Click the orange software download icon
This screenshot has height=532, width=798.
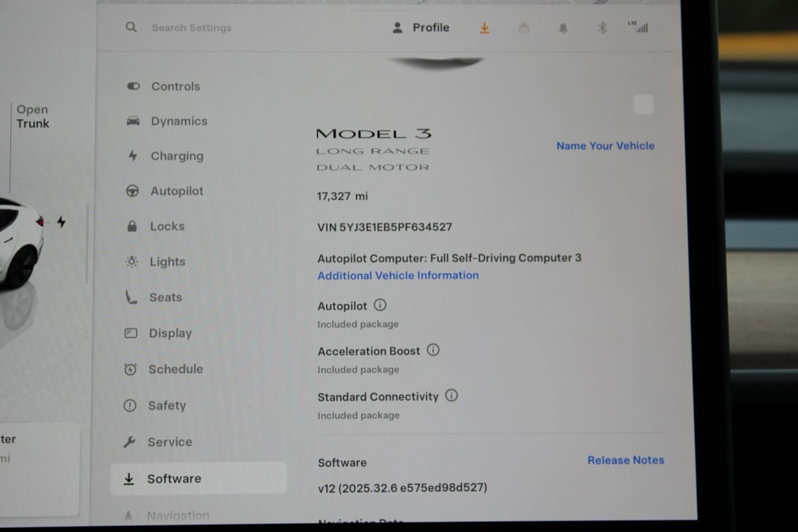tap(484, 28)
